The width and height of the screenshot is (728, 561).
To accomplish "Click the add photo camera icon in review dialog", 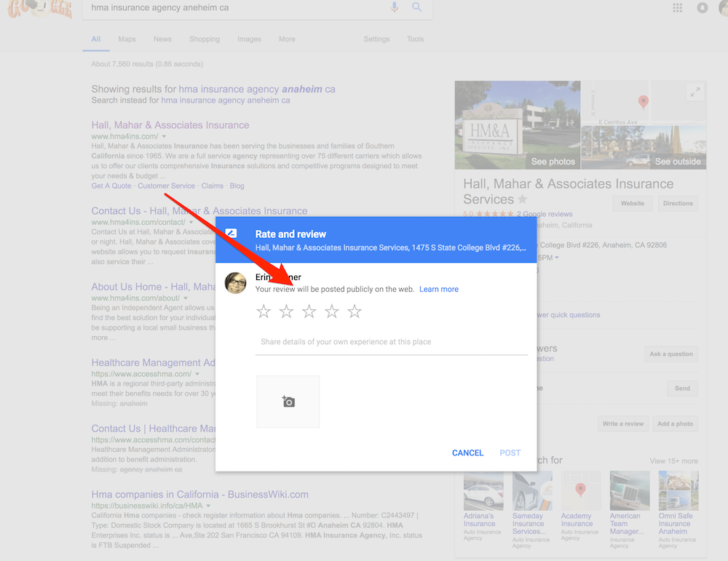I will tap(288, 402).
